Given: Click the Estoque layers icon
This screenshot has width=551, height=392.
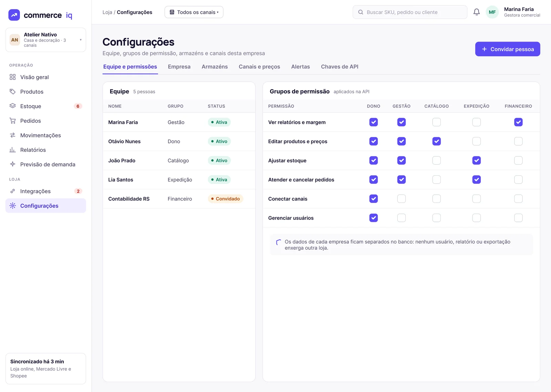Looking at the screenshot, I should coord(13,106).
